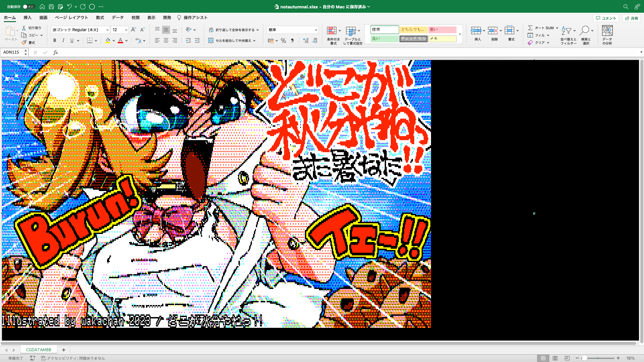This screenshot has height=362, width=644.
Task: Click the Comments button
Action: click(606, 18)
